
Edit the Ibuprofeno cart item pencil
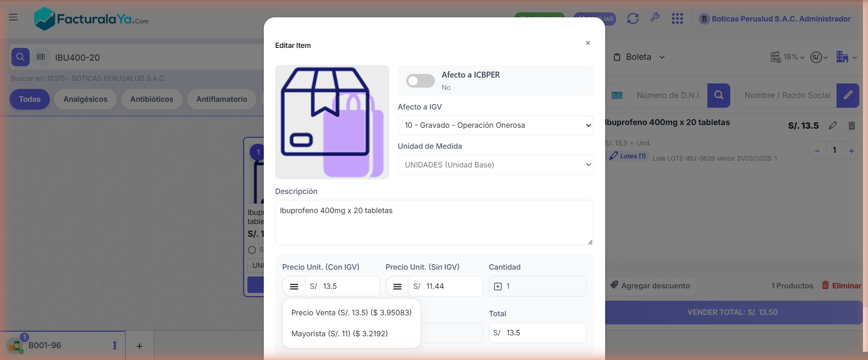tap(833, 125)
